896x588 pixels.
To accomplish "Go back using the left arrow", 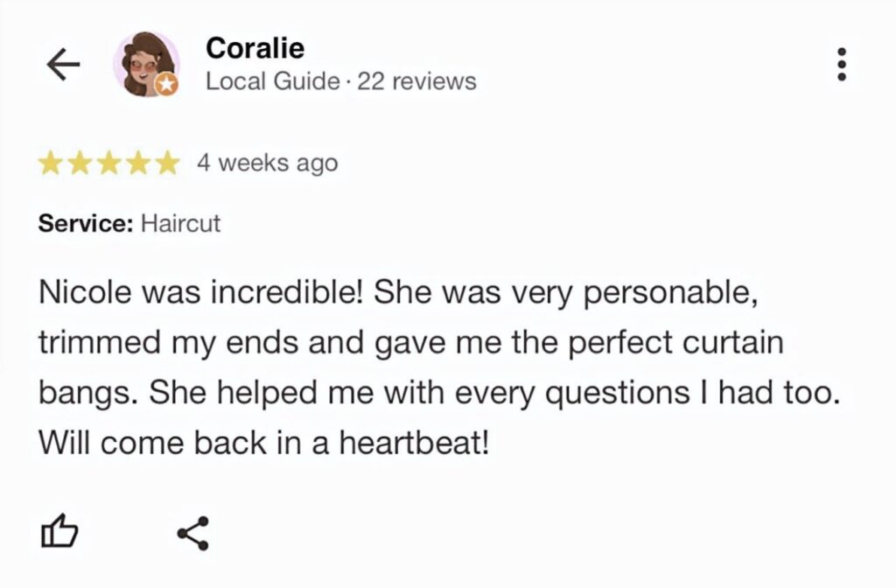I will (x=63, y=65).
